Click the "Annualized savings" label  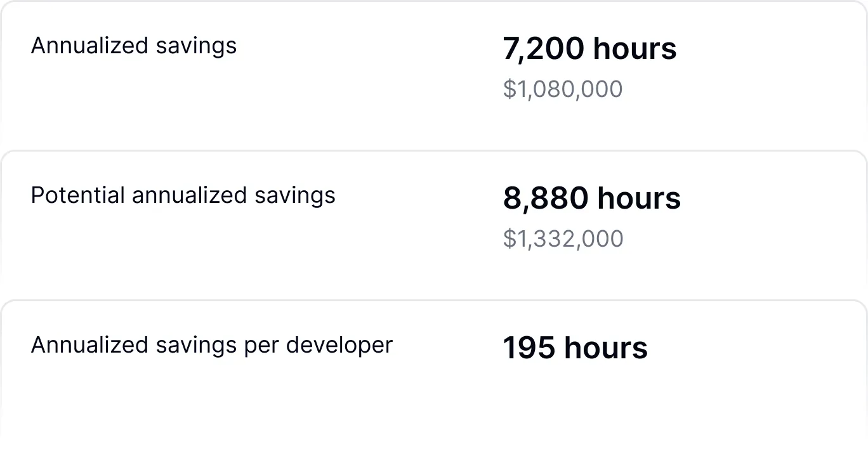point(133,46)
